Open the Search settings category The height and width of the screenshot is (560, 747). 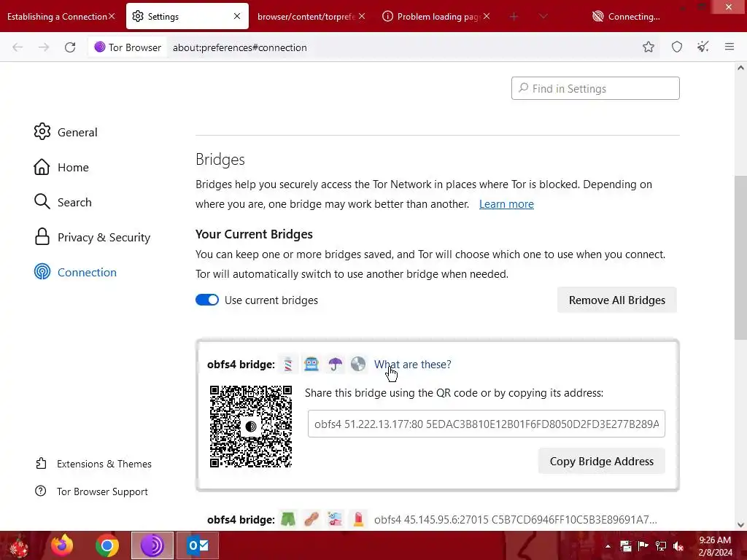(63, 202)
